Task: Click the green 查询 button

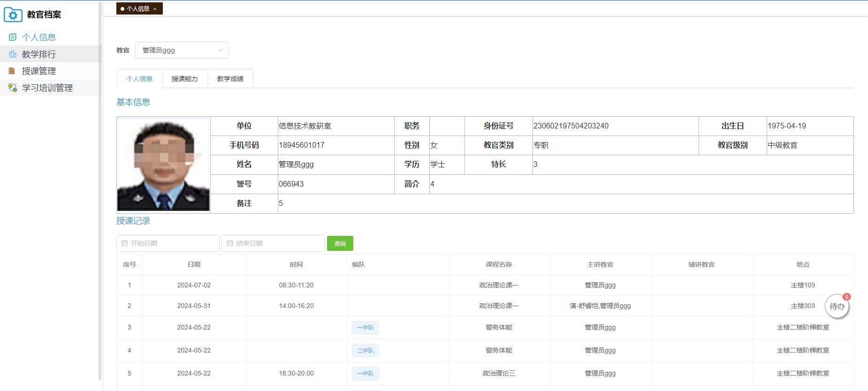Action: [340, 243]
